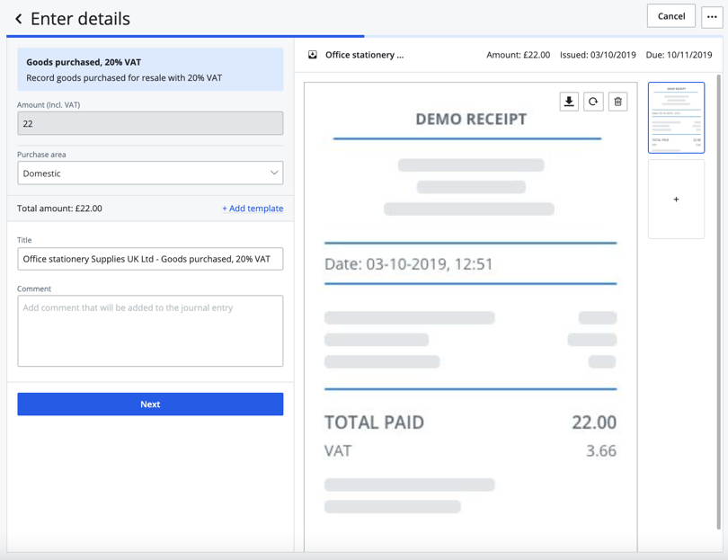Download the demo receipt
The height and width of the screenshot is (560, 728).
tap(569, 102)
